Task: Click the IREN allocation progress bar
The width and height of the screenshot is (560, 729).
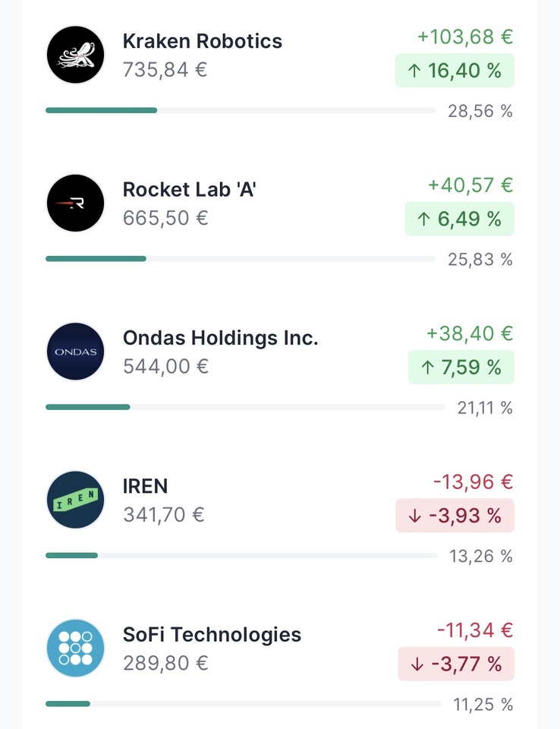Action: pyautogui.click(x=241, y=556)
